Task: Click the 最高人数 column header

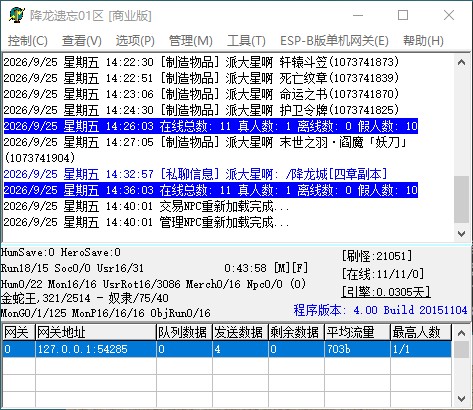Action: [421, 332]
